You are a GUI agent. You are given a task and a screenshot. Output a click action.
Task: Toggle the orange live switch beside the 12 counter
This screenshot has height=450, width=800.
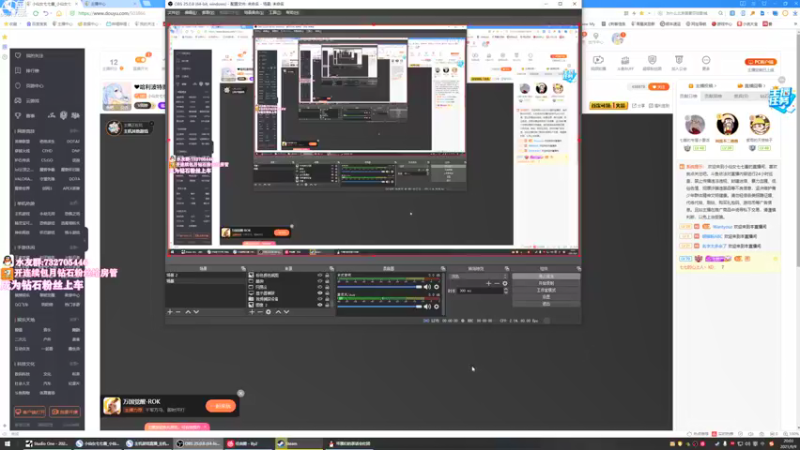140,60
